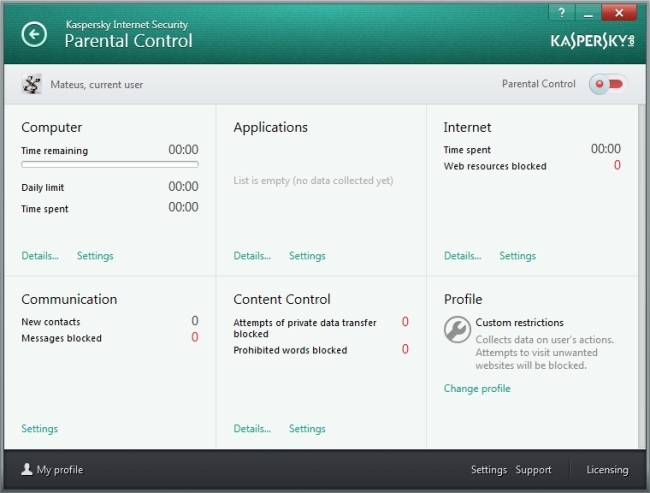The width and height of the screenshot is (650, 493).
Task: Click the New contacts label
Action: pyautogui.click(x=51, y=322)
